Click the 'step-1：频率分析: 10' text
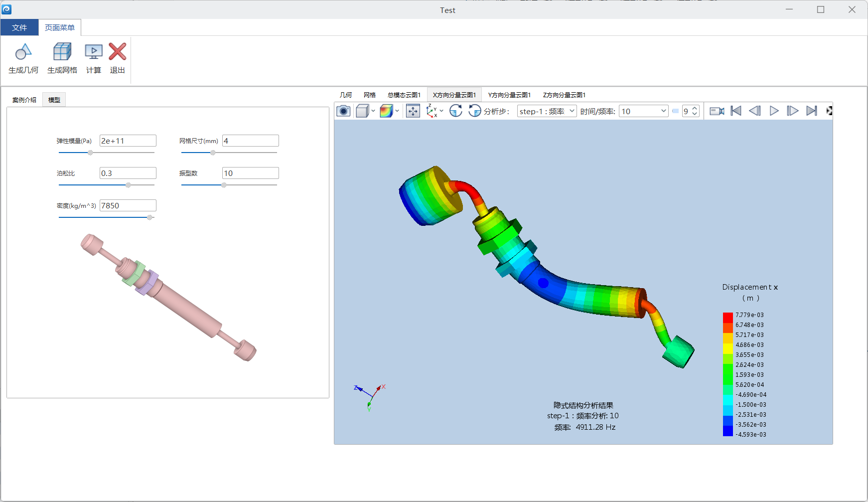Screen dimensions: 868x502 click(582, 416)
